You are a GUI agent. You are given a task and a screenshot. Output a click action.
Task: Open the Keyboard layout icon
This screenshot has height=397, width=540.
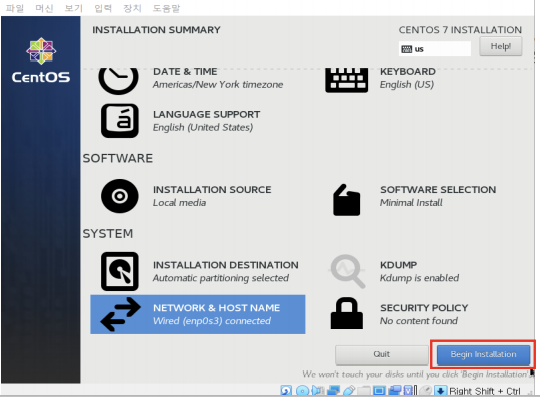tap(346, 80)
